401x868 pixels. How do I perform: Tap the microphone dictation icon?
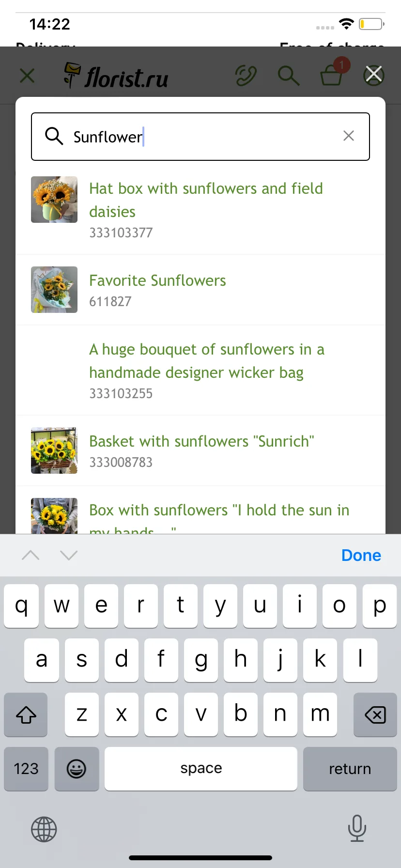tap(357, 828)
